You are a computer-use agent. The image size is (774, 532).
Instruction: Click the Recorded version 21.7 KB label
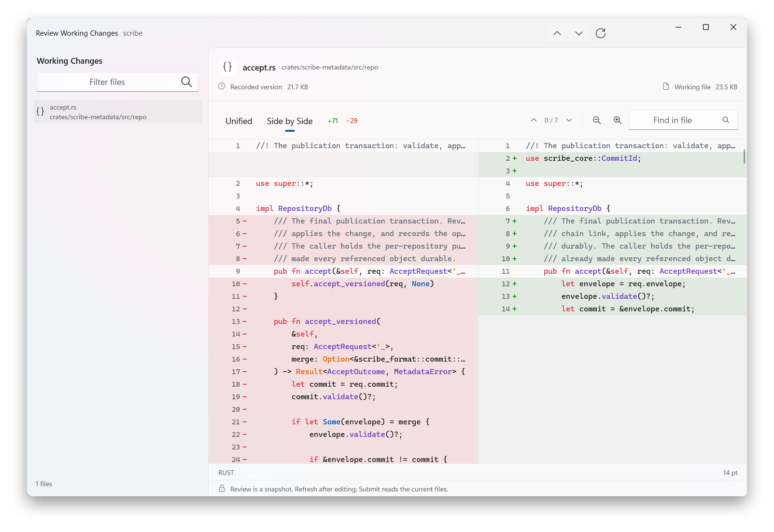click(x=269, y=87)
